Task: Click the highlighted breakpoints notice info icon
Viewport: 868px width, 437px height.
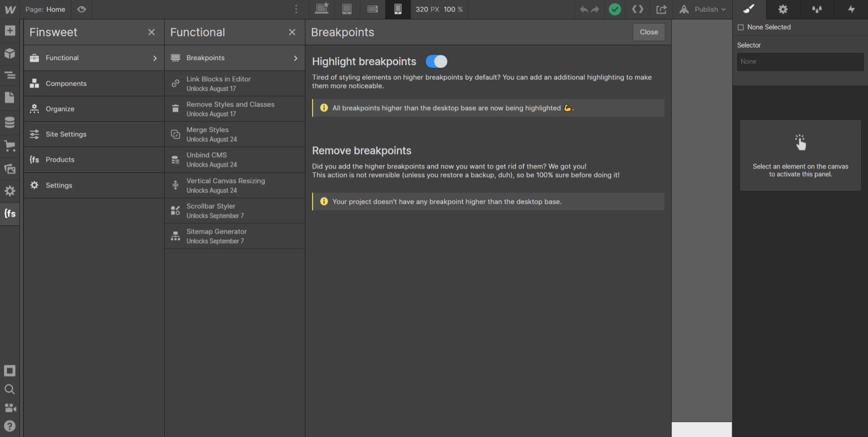Action: 324,108
